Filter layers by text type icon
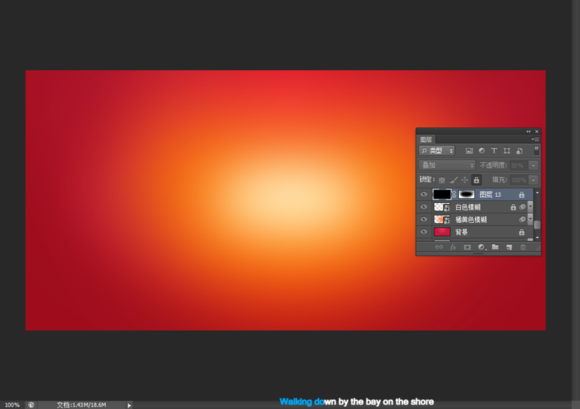 [x=494, y=151]
